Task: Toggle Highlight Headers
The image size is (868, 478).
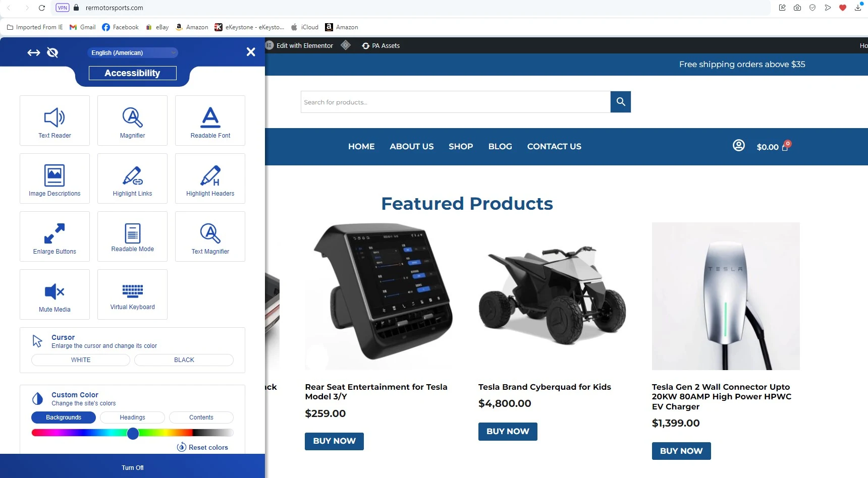Action: (x=210, y=178)
